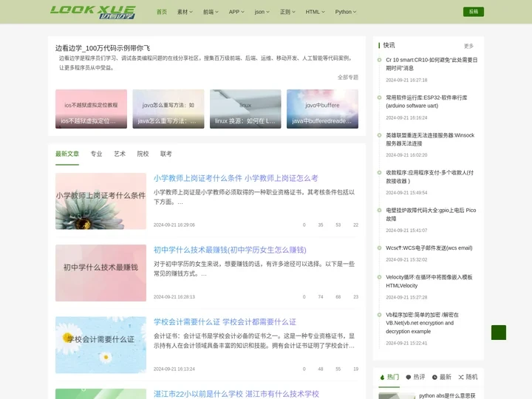Select the 热评 tab with comment icon
Image resolution: width=532 pixels, height=399 pixels.
[x=415, y=377]
